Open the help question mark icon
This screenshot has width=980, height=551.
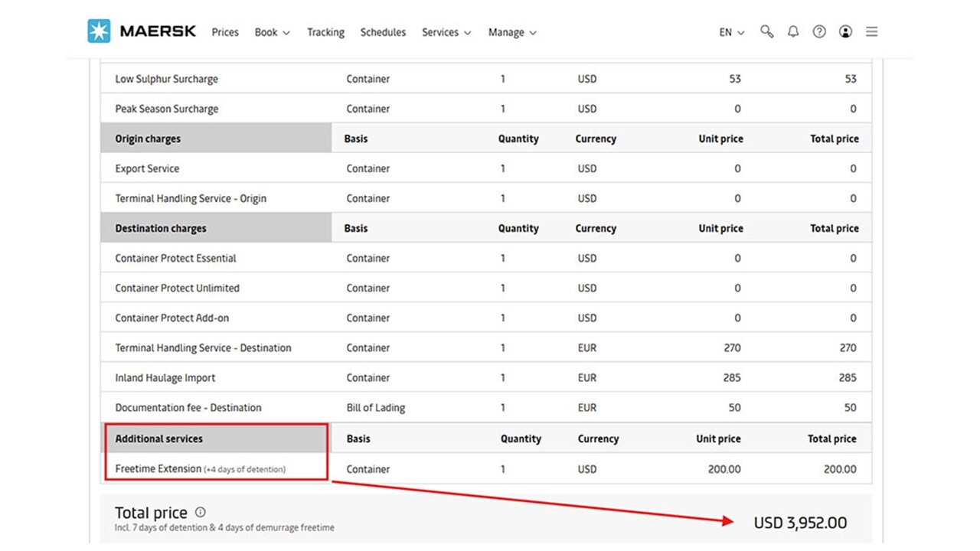click(819, 31)
